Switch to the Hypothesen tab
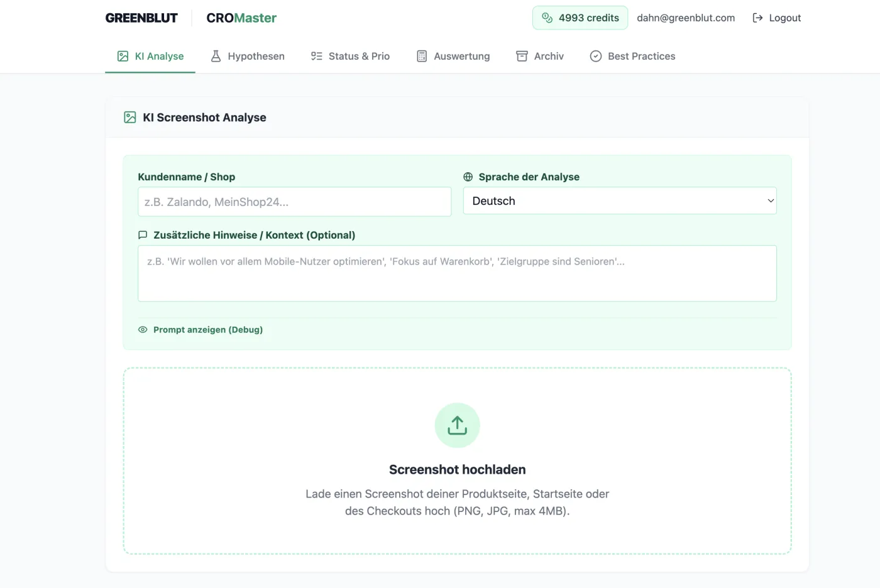The height and width of the screenshot is (588, 880). 247,56
